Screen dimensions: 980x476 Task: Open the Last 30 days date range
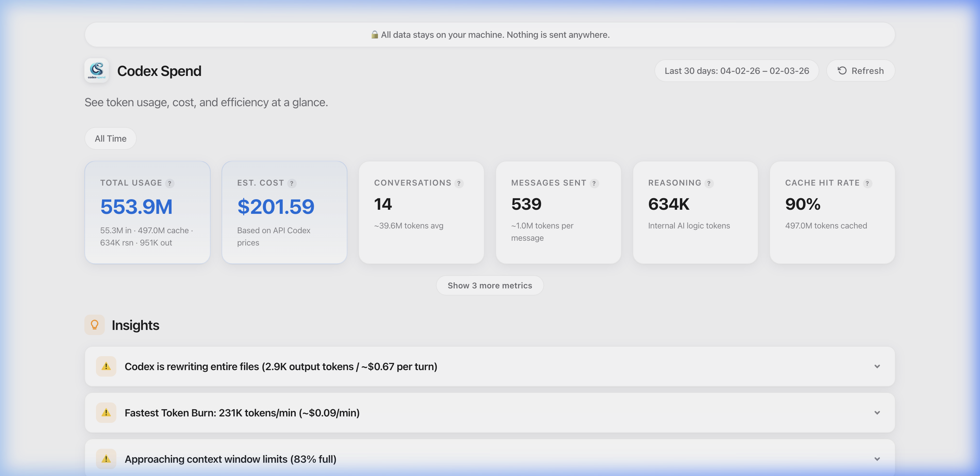(736, 71)
